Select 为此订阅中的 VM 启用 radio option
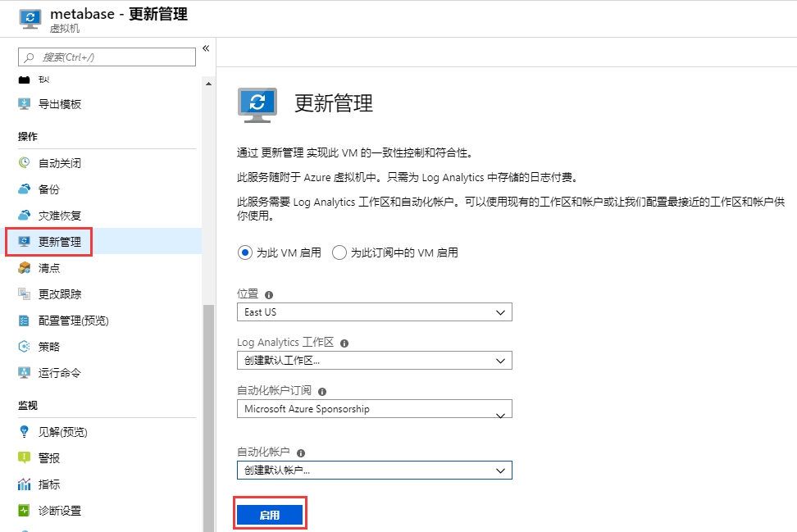The image size is (797, 532). [339, 252]
